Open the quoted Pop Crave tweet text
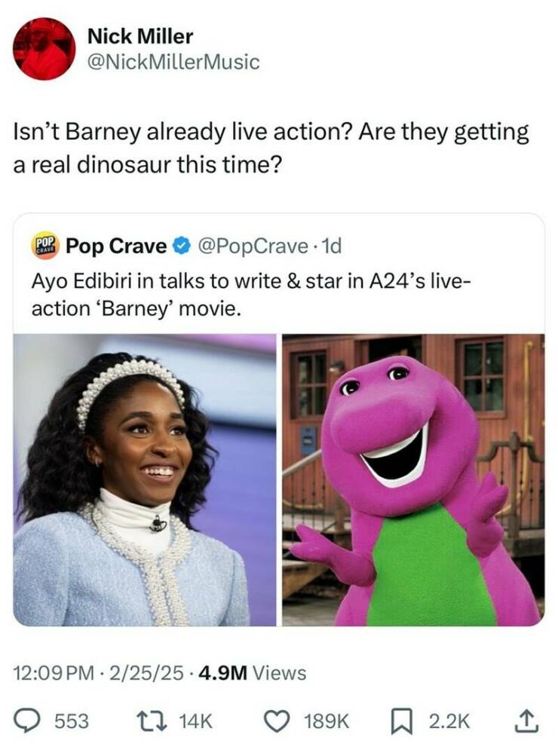Image resolution: width=558 pixels, height=756 pixels. point(250,295)
